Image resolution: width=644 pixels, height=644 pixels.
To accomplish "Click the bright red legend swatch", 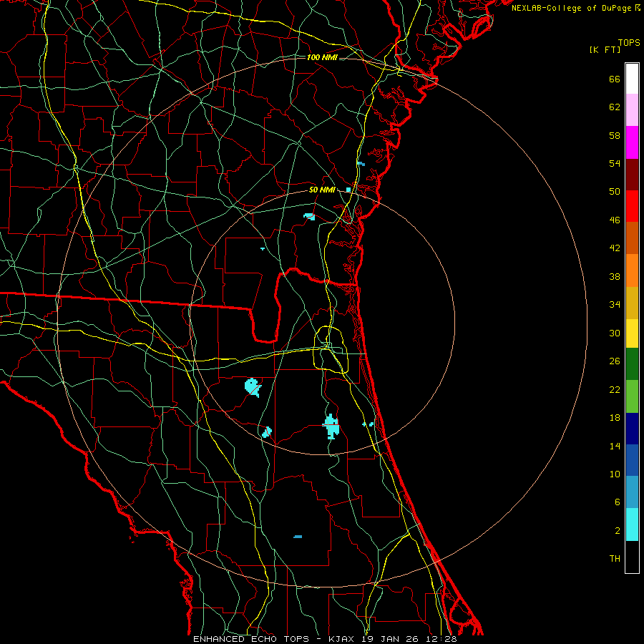I will click(632, 206).
